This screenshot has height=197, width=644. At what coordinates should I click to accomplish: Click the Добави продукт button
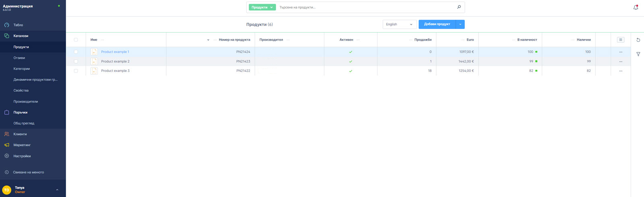point(437,25)
